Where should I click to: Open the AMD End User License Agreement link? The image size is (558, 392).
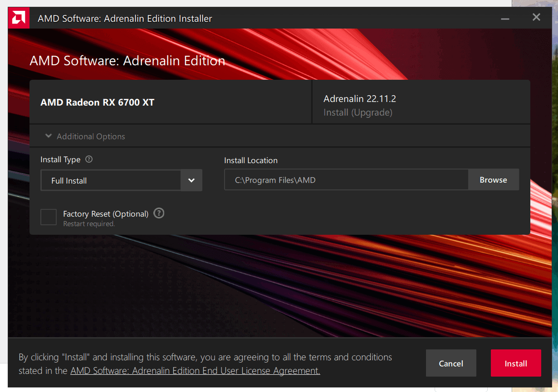point(195,370)
